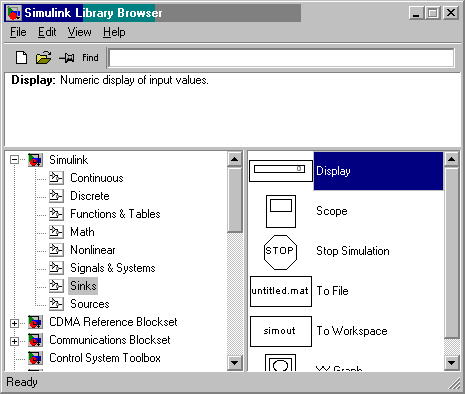Click the open folder toolbar icon

[x=43, y=58]
